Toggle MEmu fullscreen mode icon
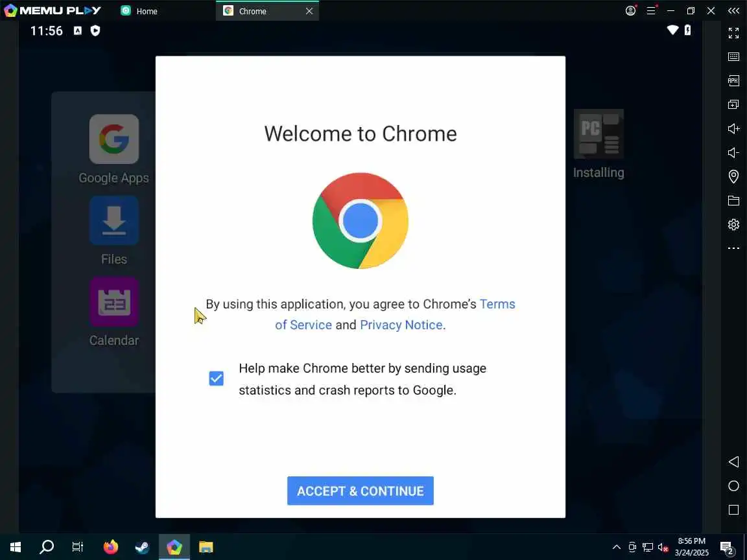Viewport: 747px width, 560px height. (733, 33)
